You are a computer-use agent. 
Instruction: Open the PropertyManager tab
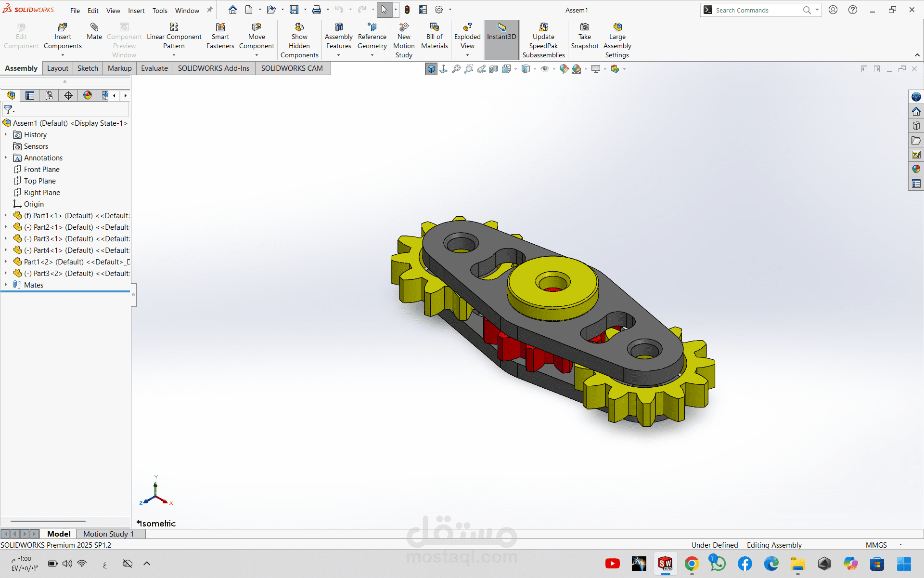tap(30, 95)
